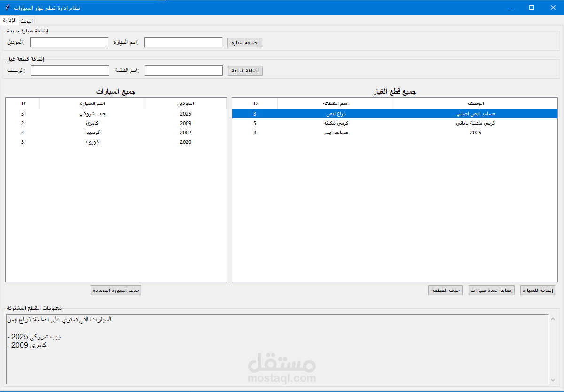Click the scroll down arrow in shared parts info
564x392 pixels.
pos(553,379)
